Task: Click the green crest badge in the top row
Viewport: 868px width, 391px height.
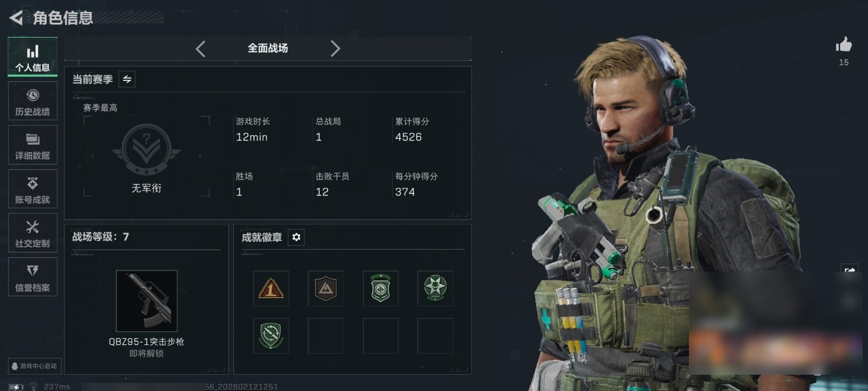Action: click(380, 288)
